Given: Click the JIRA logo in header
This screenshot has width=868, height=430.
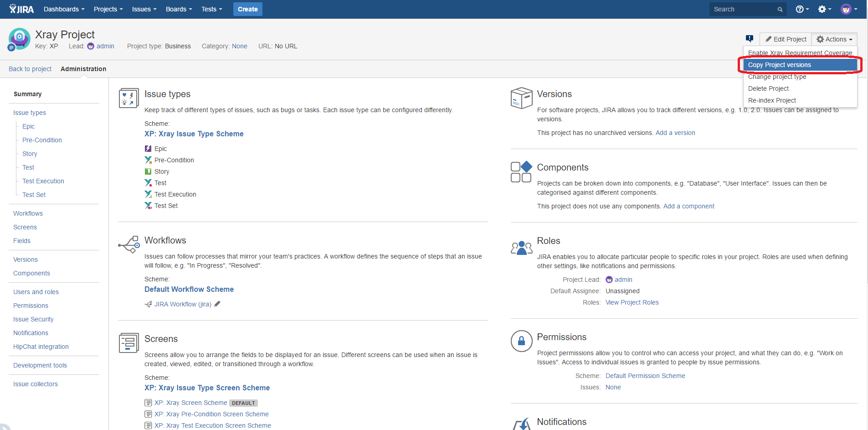Looking at the screenshot, I should click(21, 9).
